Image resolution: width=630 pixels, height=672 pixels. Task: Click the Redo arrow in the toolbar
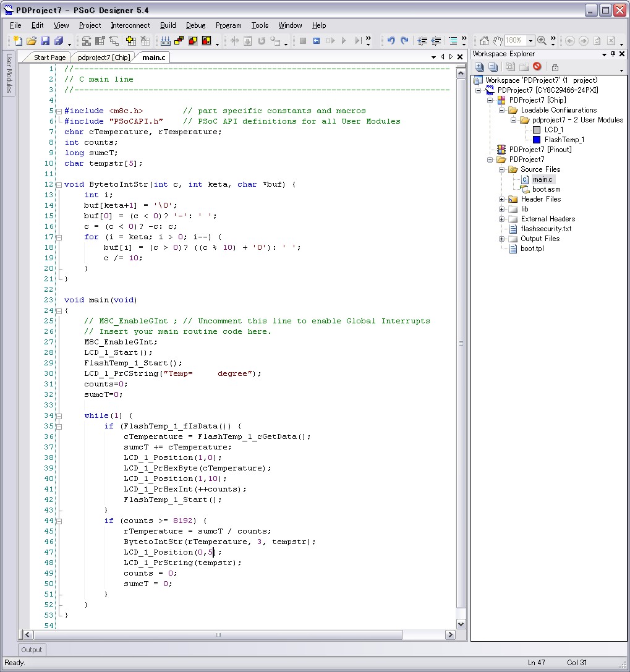pyautogui.click(x=404, y=41)
